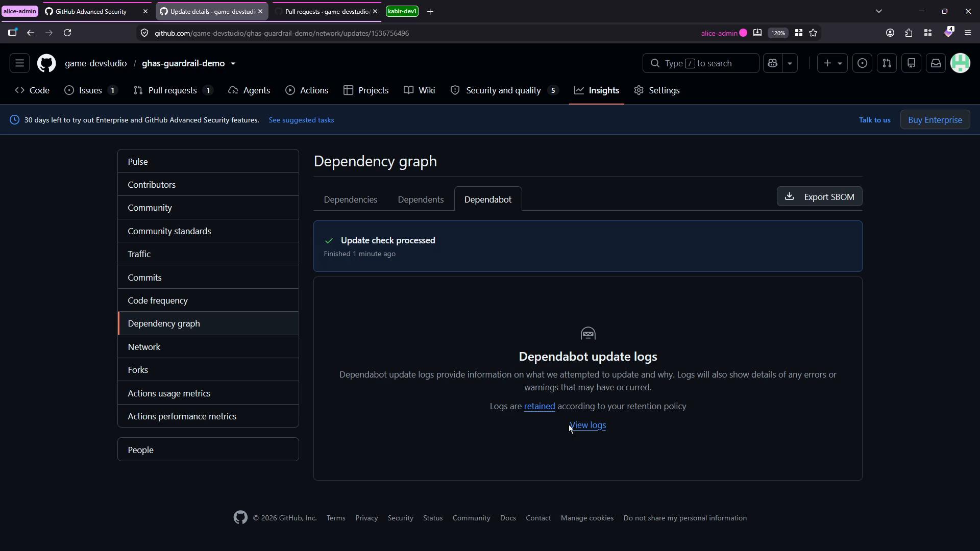Viewport: 980px width, 551px height.
Task: Open Actions usage metrics sidebar item
Action: 208,393
